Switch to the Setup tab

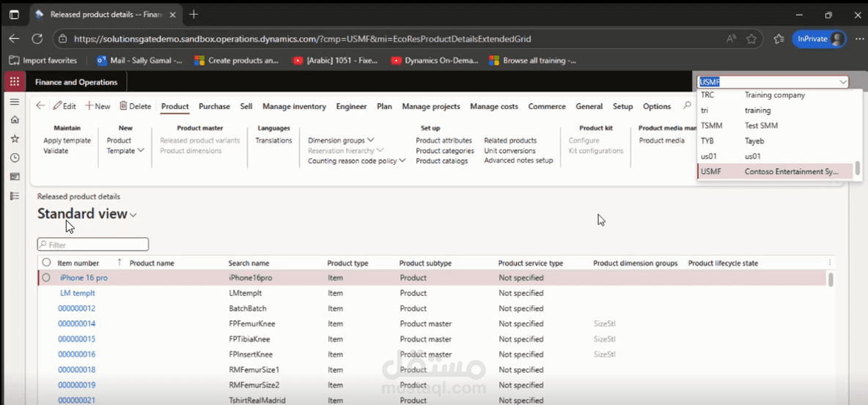coord(622,106)
